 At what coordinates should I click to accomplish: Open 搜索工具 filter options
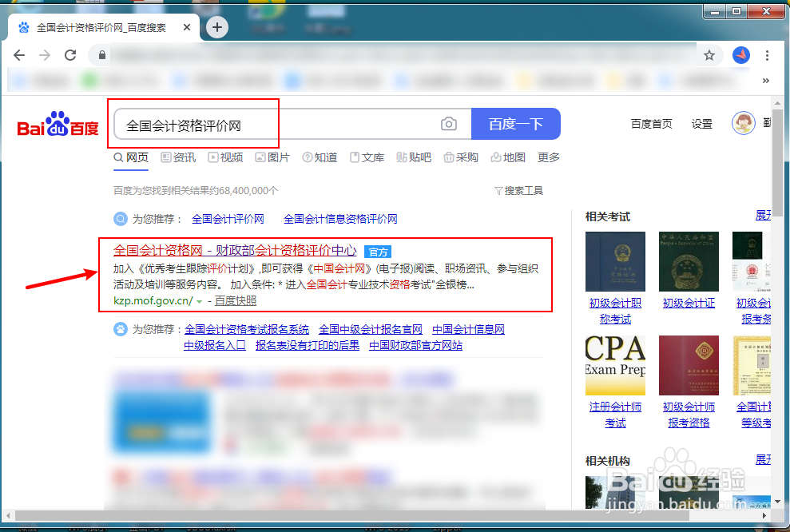pos(519,190)
